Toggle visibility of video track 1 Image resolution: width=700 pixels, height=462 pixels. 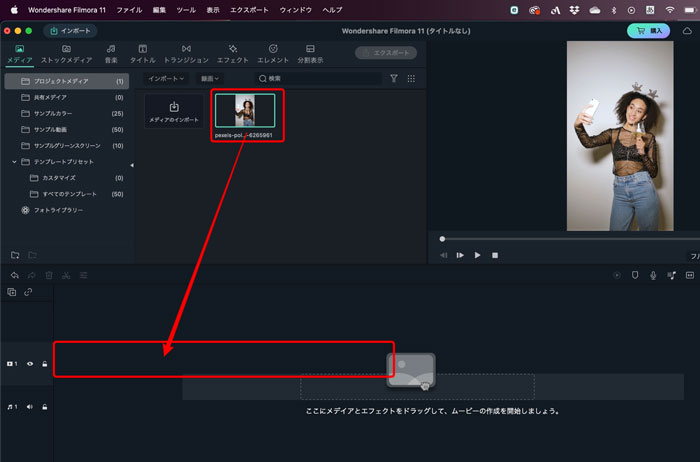pos(30,364)
